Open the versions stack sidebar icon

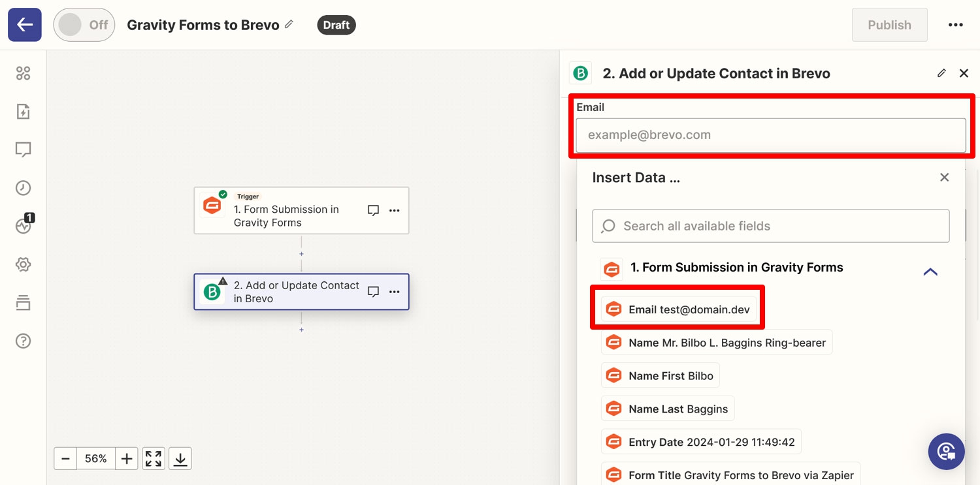point(24,303)
